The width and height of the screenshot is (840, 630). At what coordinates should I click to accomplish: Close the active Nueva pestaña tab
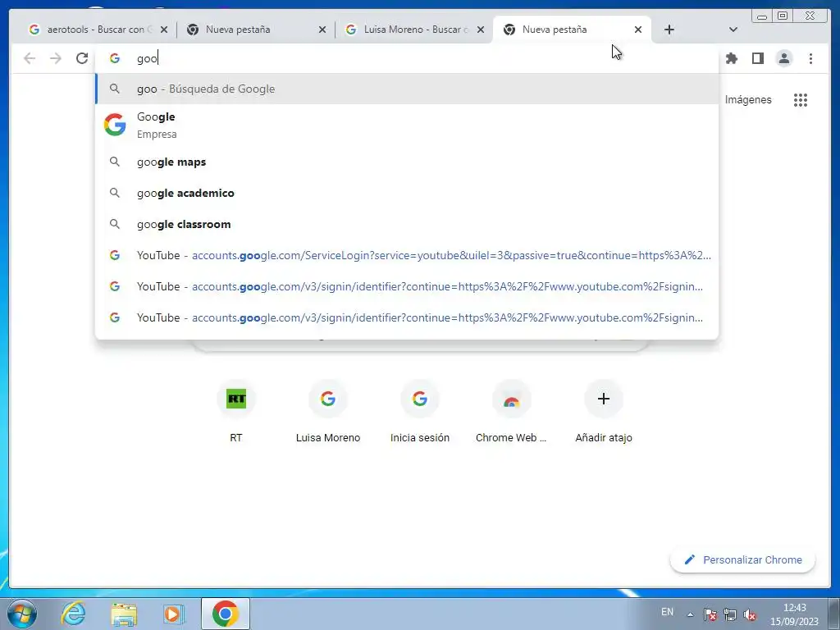(x=638, y=30)
